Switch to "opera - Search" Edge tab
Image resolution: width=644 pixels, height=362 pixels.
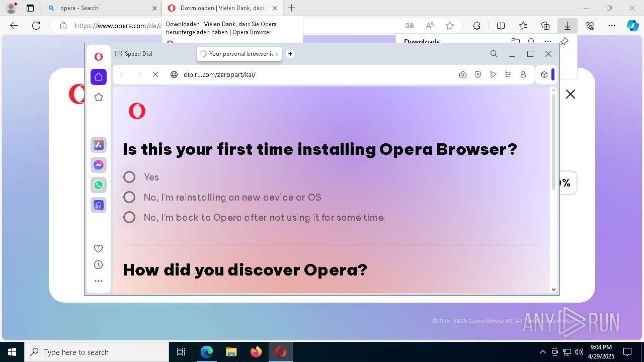pos(102,8)
